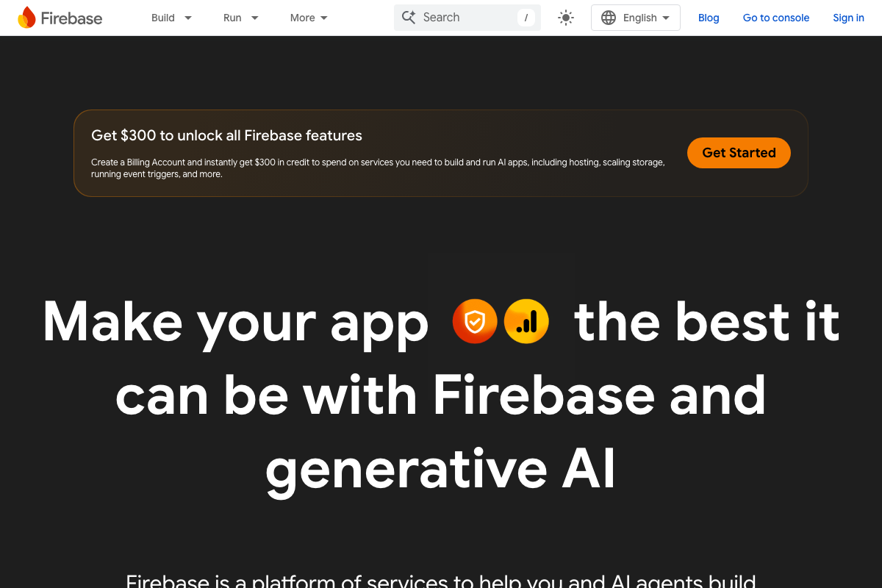This screenshot has height=588, width=882.
Task: Click the 'Get $300 to unlock all Firebase features' heading
Action: click(x=226, y=135)
